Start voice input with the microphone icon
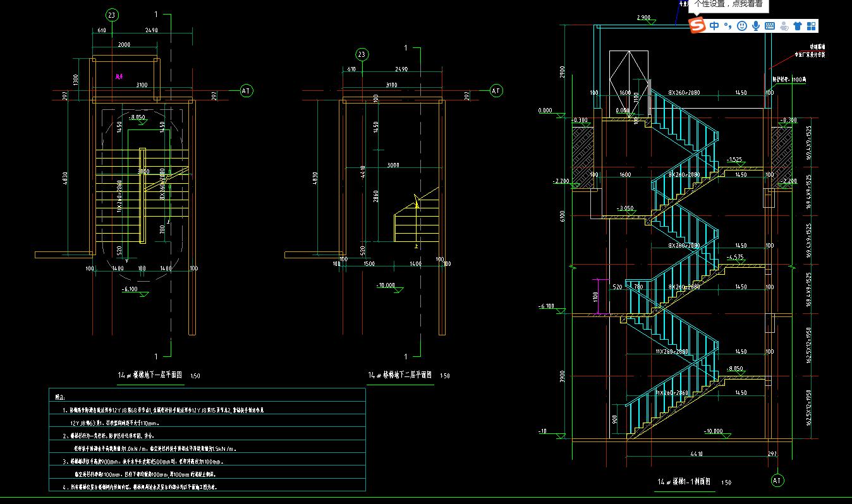This screenshot has height=504, width=852. [x=756, y=26]
